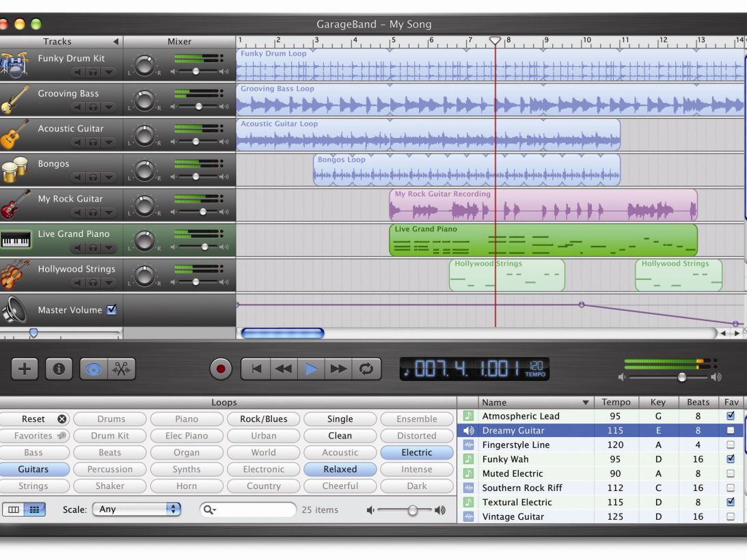Solo the Live Grand Piano track
The height and width of the screenshot is (560, 747).
(94, 248)
